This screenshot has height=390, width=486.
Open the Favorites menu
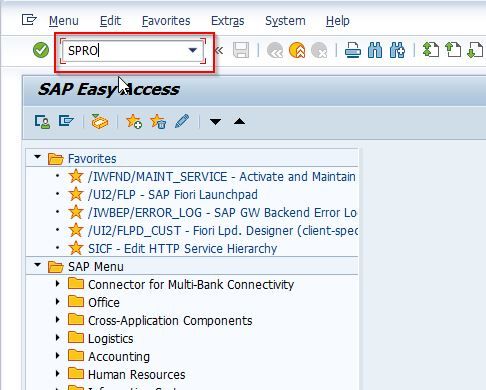coord(166,21)
